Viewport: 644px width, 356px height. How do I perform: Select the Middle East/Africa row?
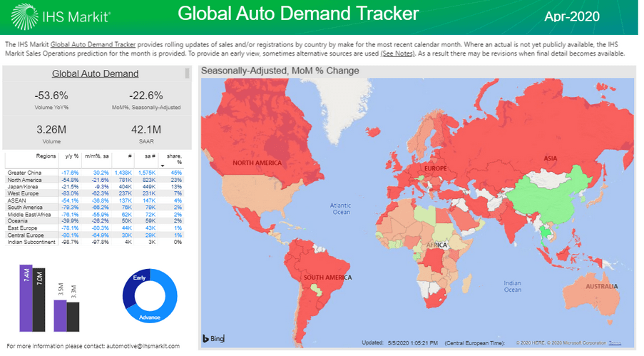point(94,214)
